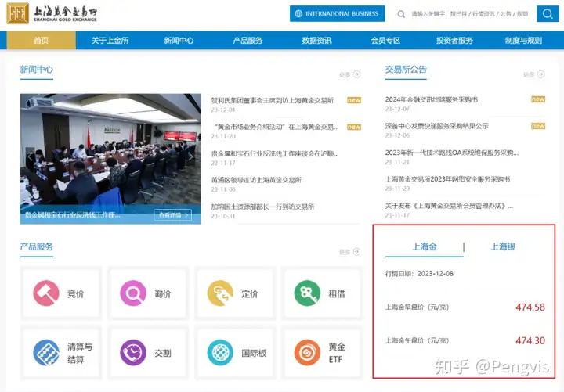Click the new badge beside 贺利氏集团 news
The width and height of the screenshot is (564, 392).
pos(354,100)
